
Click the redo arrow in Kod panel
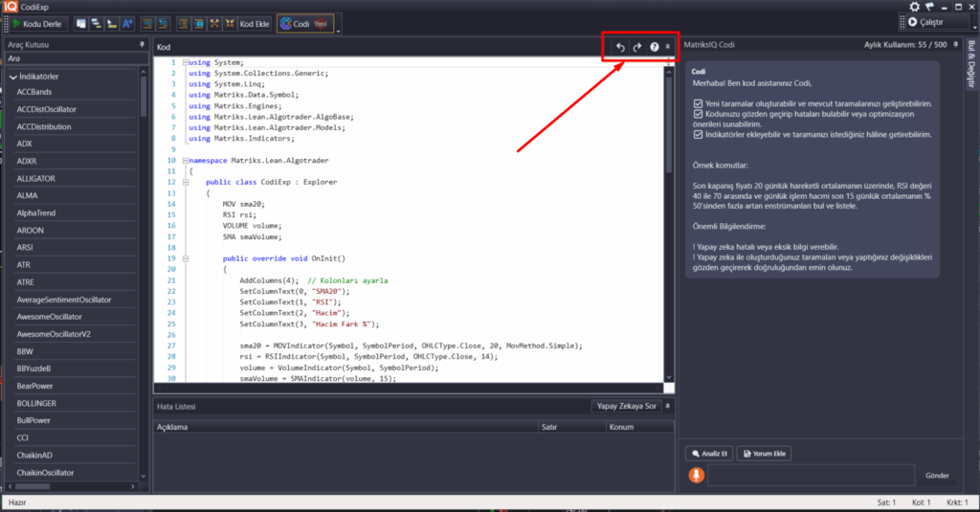[637, 47]
